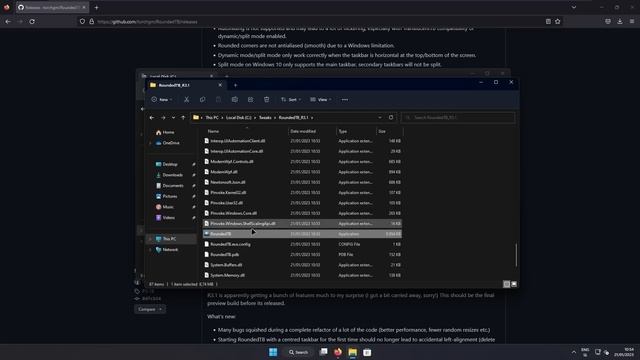Viewport: 640px width, 360px height.
Task: Open the Sort dropdown in Explorer toolbar
Action: pyautogui.click(x=291, y=100)
